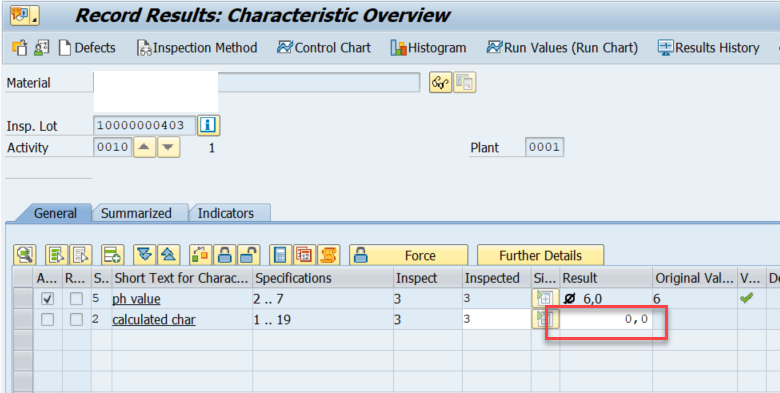
Task: Click the Original Val... column header
Action: click(x=694, y=278)
